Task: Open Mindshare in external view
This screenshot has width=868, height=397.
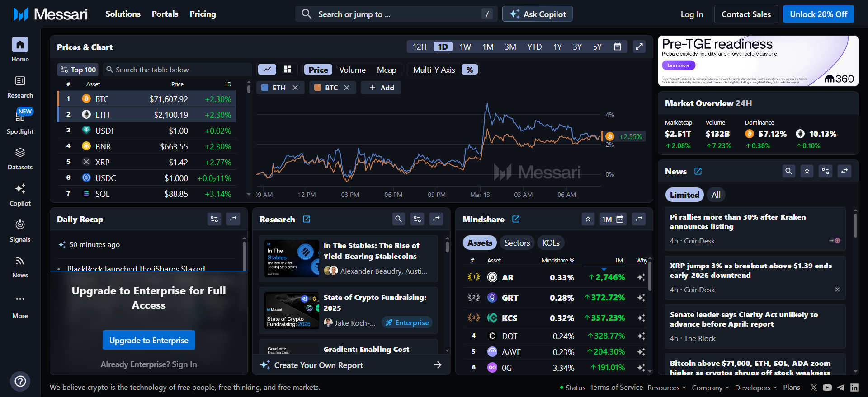Action: [x=516, y=219]
